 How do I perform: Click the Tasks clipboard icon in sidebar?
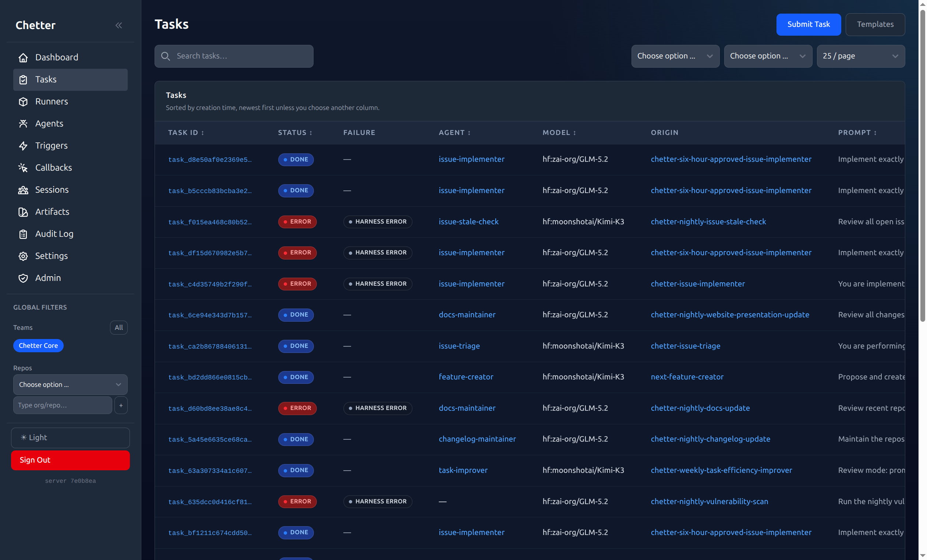click(23, 80)
